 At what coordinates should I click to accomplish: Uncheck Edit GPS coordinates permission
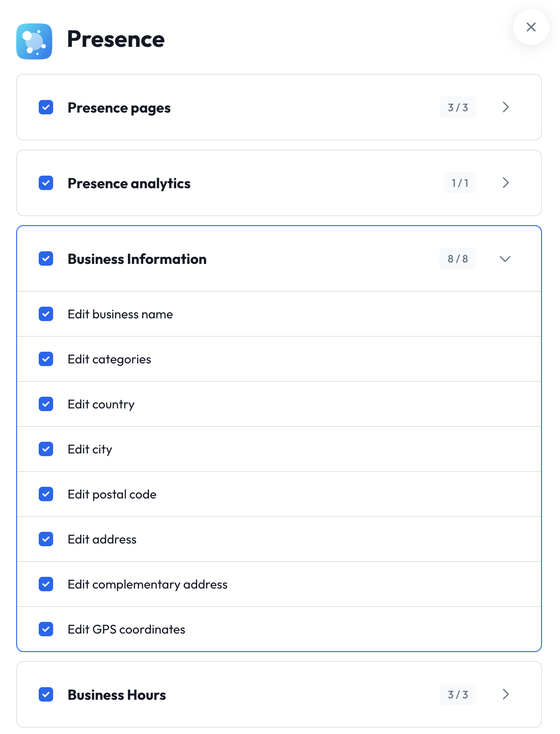pos(46,629)
